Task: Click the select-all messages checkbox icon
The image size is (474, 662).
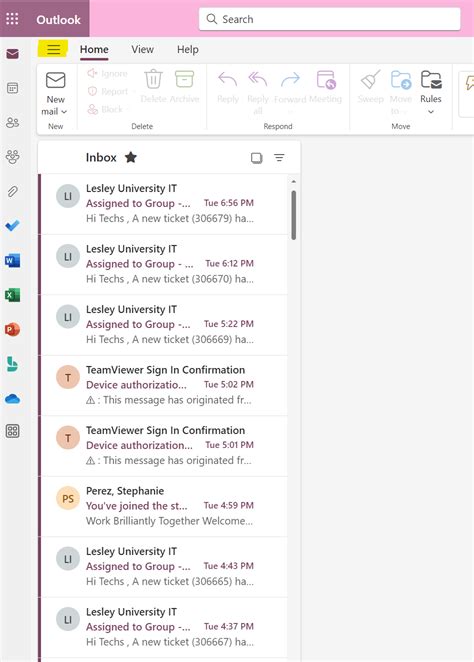Action: (x=257, y=158)
